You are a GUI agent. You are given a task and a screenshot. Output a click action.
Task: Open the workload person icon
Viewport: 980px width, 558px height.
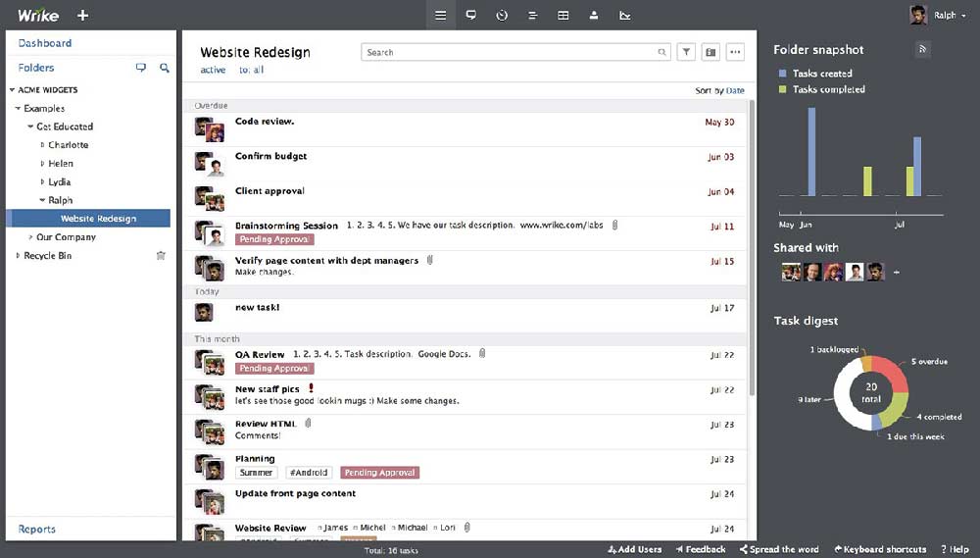click(x=594, y=15)
